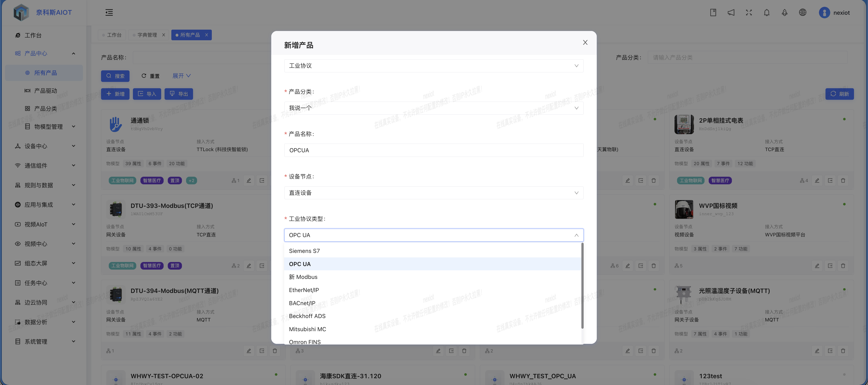The image size is (868, 385).
Task: Select Mitsubishi MC protocol option
Action: click(x=433, y=329)
